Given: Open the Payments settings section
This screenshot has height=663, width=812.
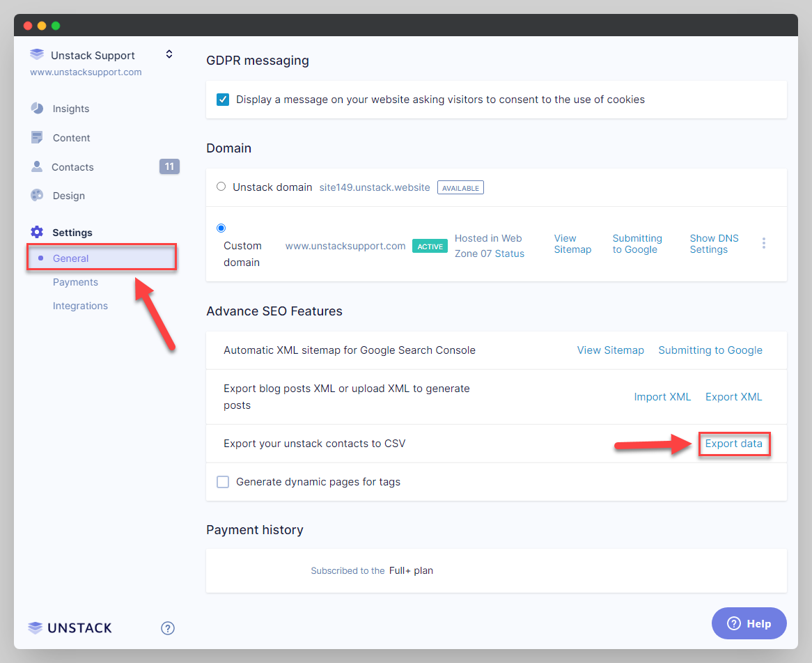Looking at the screenshot, I should click(75, 282).
